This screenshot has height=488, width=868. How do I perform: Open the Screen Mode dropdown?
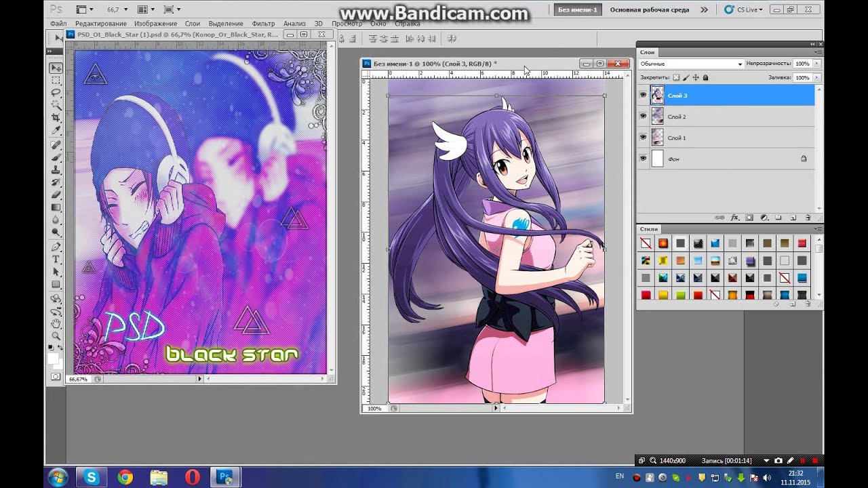coord(172,9)
